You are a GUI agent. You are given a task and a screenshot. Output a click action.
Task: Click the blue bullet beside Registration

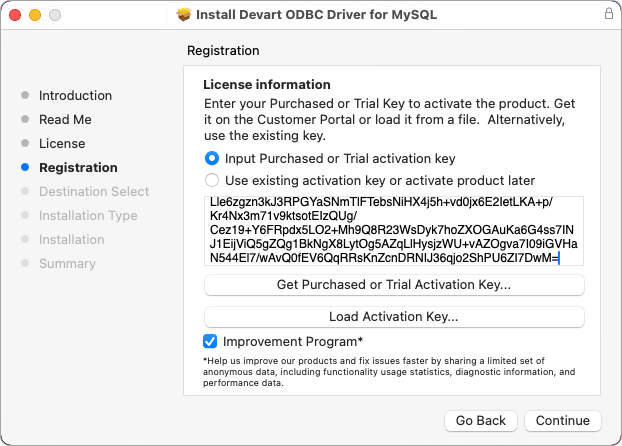(x=25, y=167)
